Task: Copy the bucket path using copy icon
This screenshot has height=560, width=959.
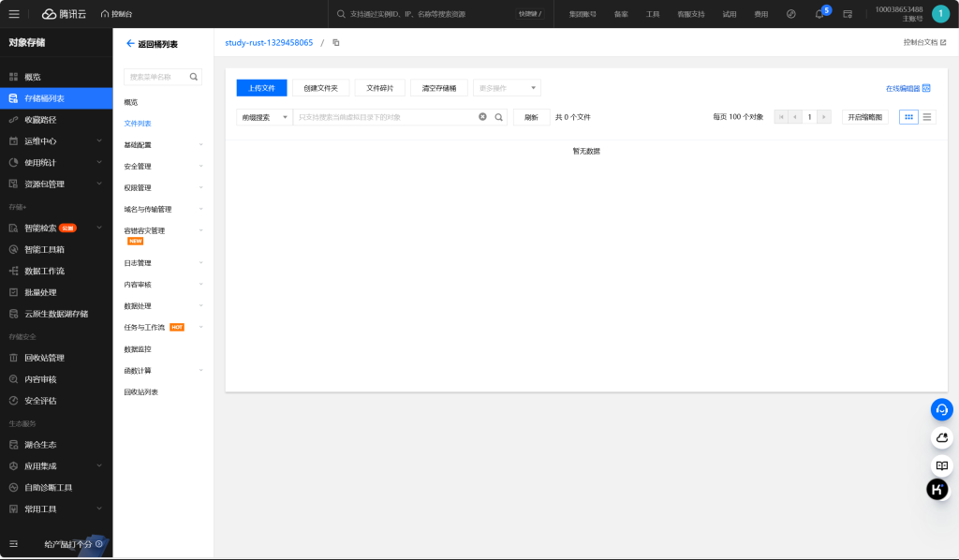Action: (x=336, y=43)
